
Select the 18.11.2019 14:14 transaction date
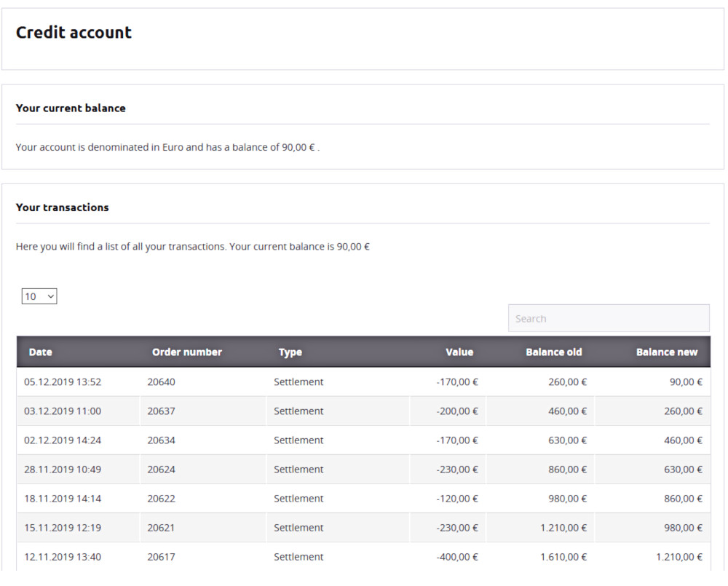pos(63,499)
